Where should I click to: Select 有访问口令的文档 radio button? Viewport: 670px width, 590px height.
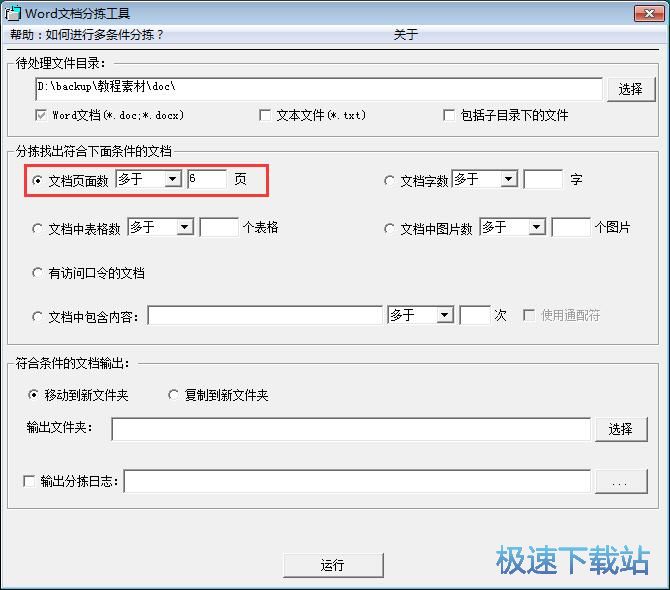click(37, 273)
